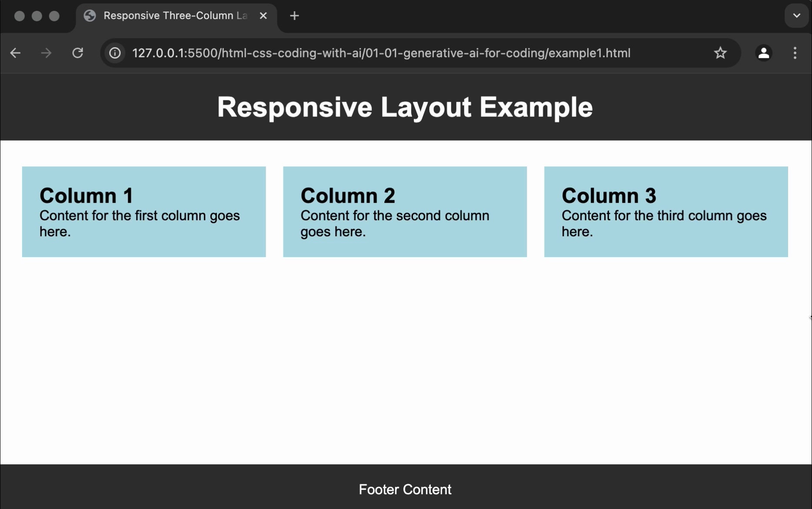812x509 pixels.
Task: View site information via the info icon
Action: [x=115, y=53]
